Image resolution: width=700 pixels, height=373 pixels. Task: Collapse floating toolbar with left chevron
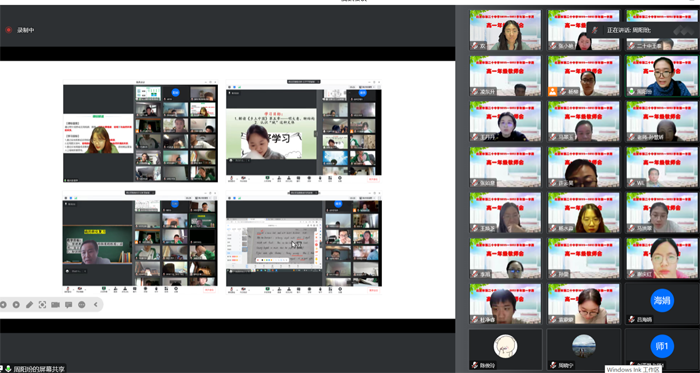tap(95, 305)
